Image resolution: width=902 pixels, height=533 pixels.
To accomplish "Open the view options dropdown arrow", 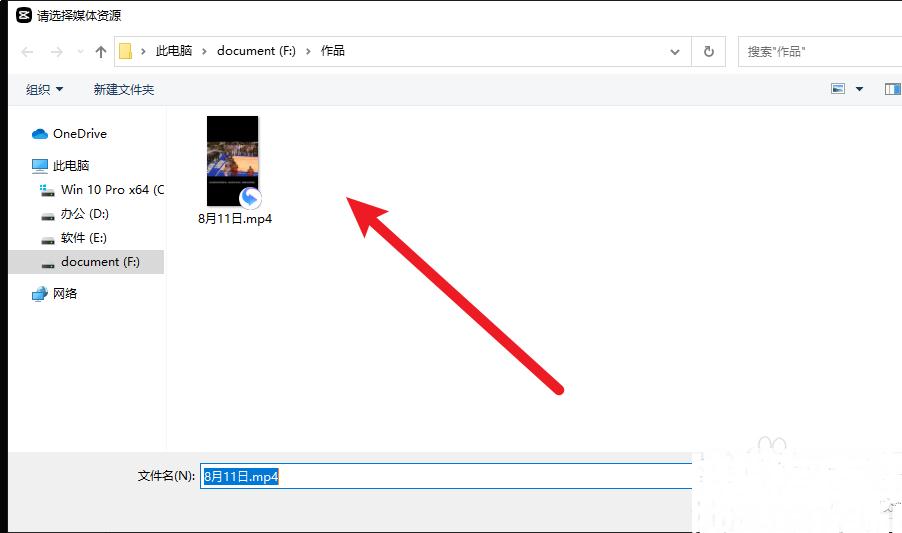I will tap(859, 90).
